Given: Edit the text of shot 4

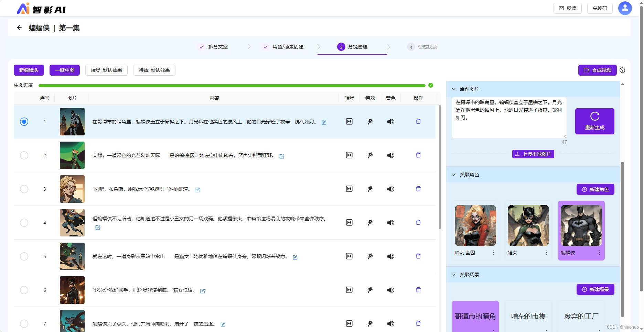Looking at the screenshot, I should (98, 228).
